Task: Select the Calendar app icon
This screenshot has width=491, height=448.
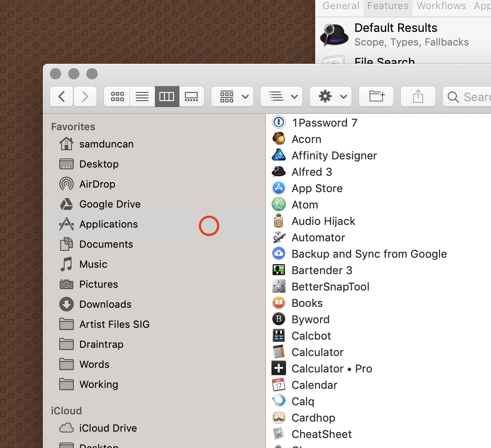Action: [279, 385]
